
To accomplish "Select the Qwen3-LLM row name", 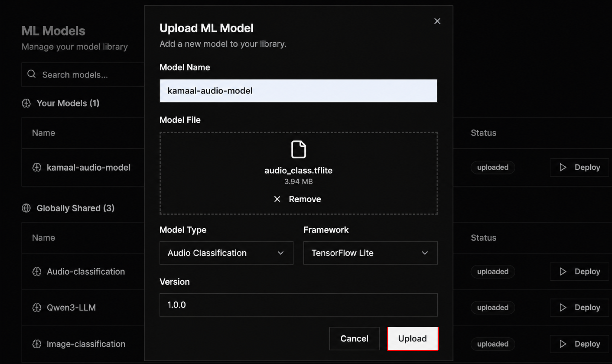I will (x=71, y=308).
